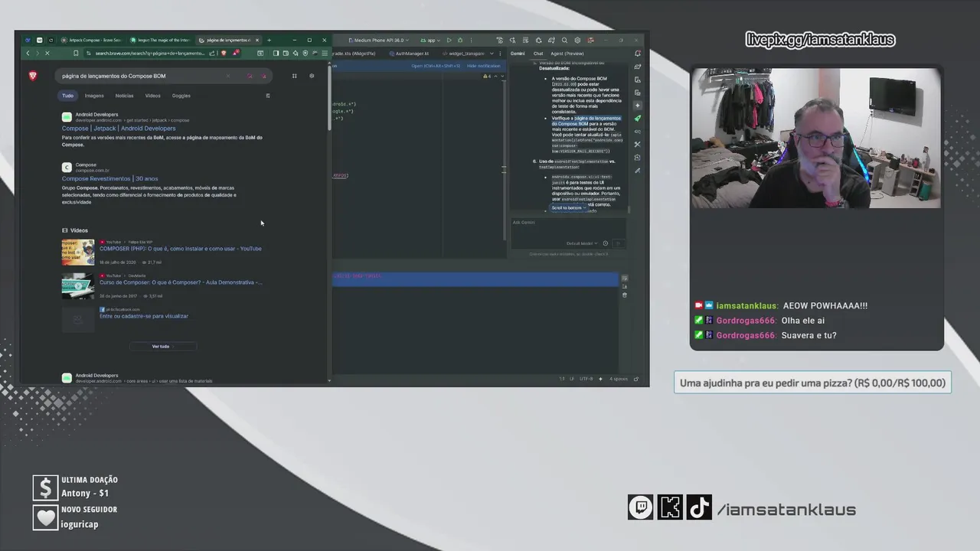Image resolution: width=980 pixels, height=551 pixels.
Task: Submit search with magnifier icon
Action: [x=250, y=76]
